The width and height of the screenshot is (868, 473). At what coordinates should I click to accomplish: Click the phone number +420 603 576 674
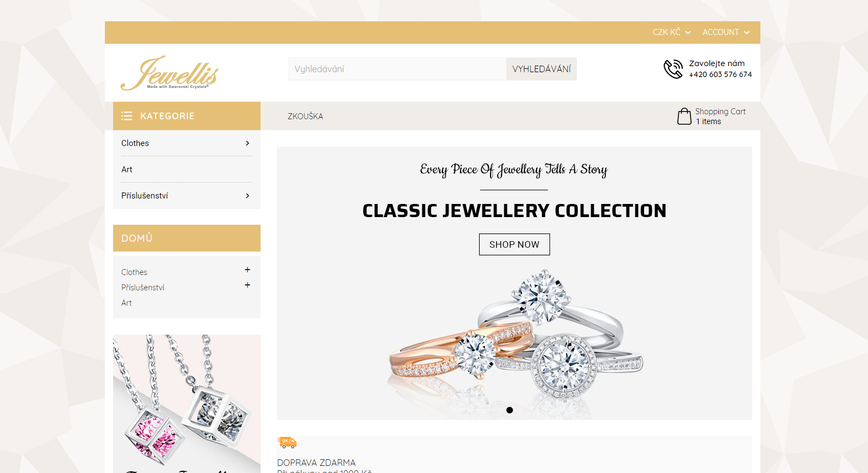(x=720, y=74)
